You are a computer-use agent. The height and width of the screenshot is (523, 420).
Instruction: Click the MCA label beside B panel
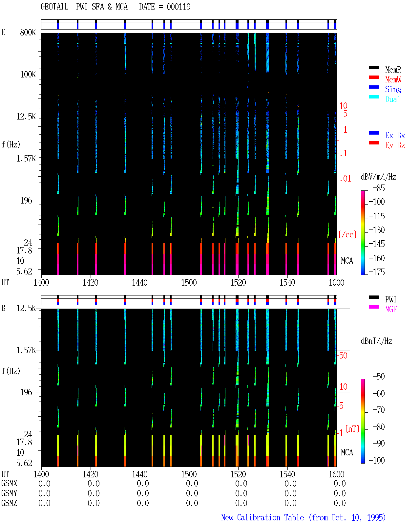tap(347, 452)
